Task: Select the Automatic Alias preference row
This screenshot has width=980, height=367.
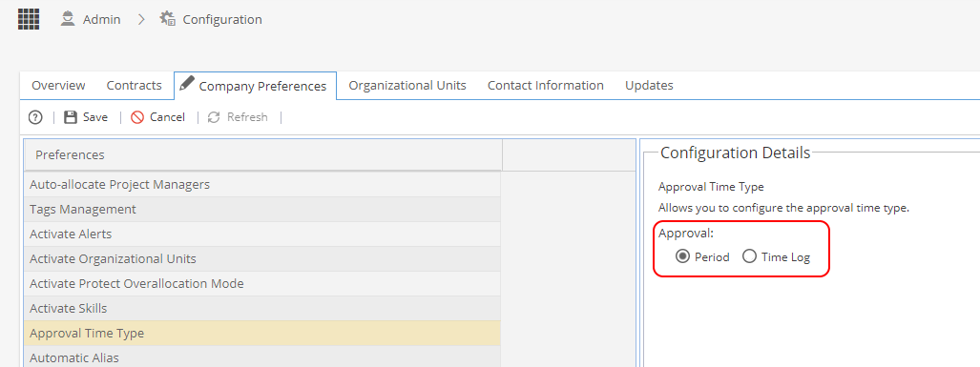Action: pyautogui.click(x=262, y=357)
